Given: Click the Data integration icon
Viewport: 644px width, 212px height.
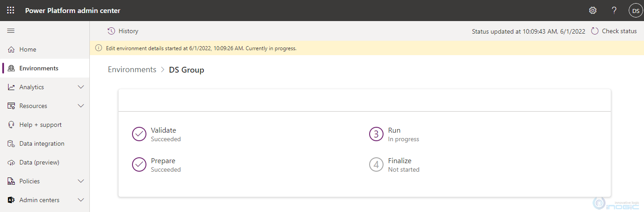Looking at the screenshot, I should point(11,143).
